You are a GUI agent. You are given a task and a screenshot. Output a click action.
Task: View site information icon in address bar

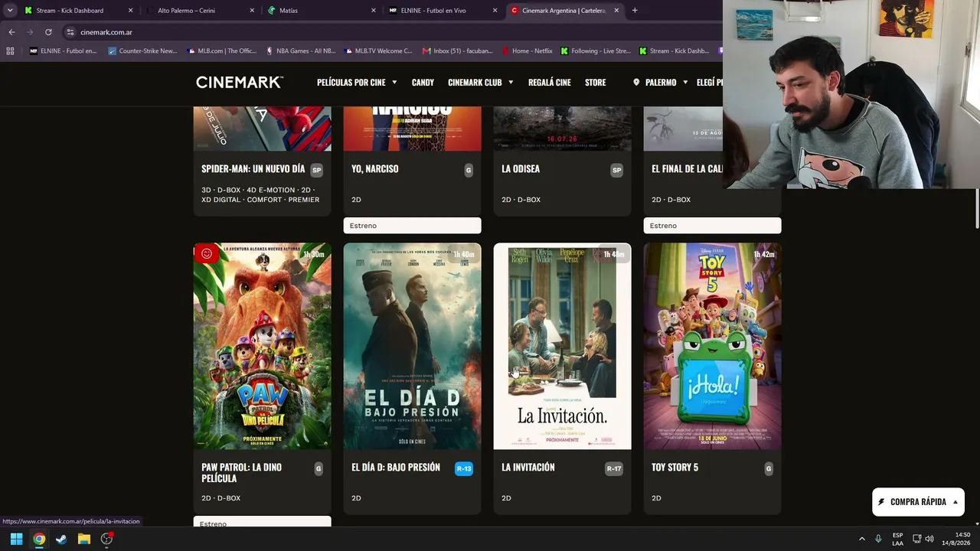coord(70,32)
